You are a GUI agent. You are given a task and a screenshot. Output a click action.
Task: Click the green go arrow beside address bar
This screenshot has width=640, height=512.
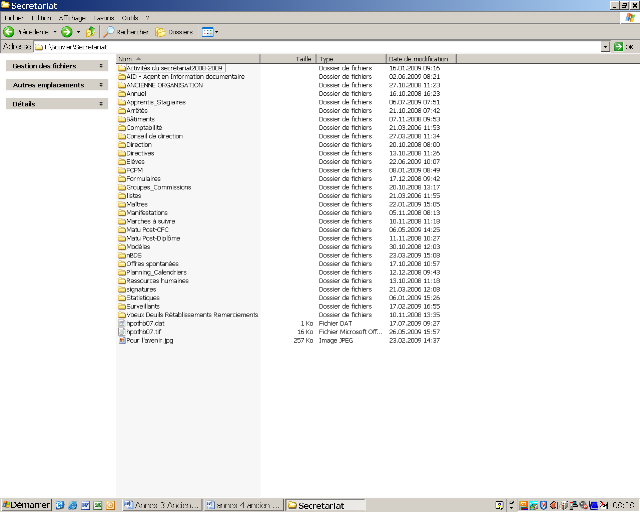(618, 47)
